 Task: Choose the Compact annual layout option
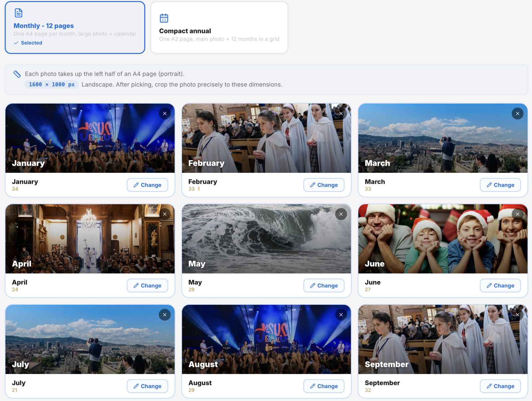219,27
